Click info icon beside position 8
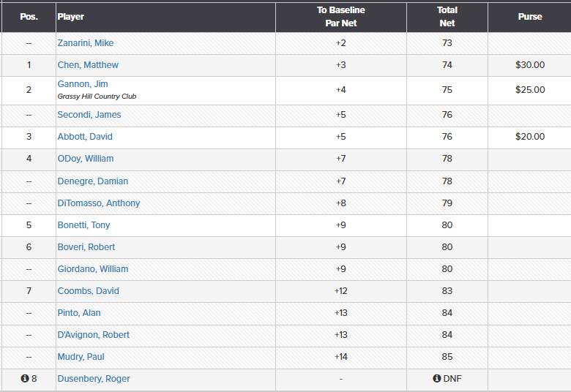Screen dimensions: 571x392 pyautogui.click(x=24, y=379)
